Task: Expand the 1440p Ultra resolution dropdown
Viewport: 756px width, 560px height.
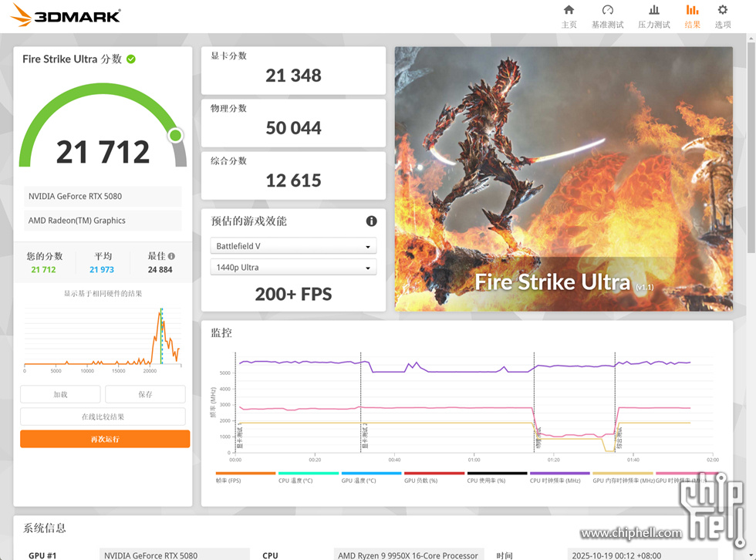Action: 293,268
